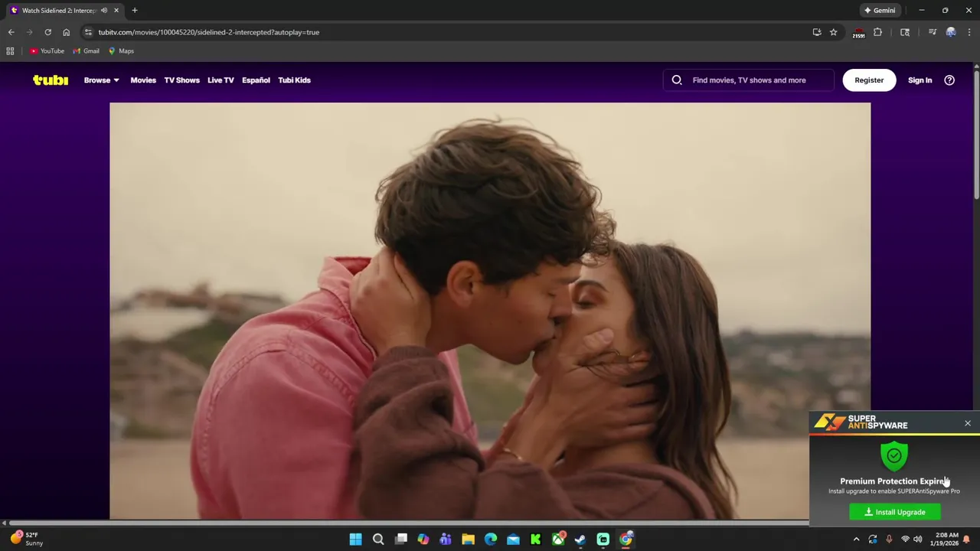Expand the Browse dropdown menu

point(102,80)
